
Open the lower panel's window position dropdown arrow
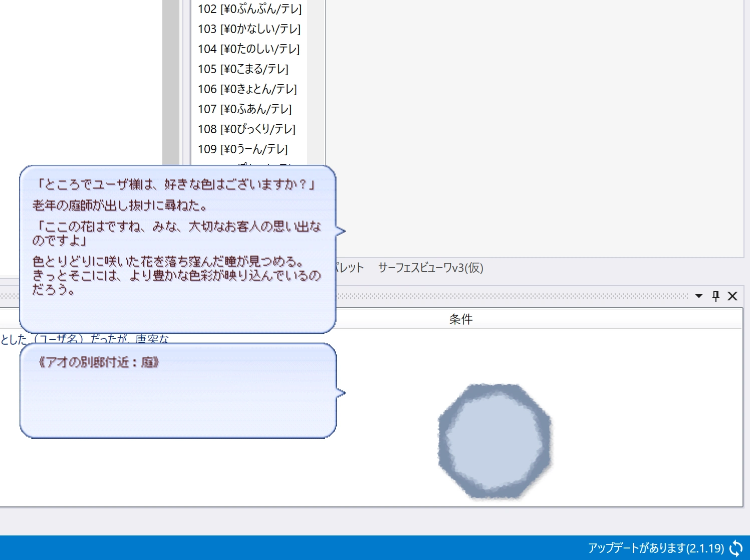(699, 296)
